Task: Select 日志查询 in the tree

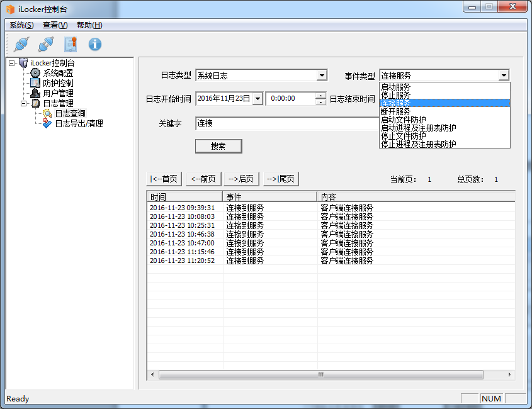Action: click(70, 113)
